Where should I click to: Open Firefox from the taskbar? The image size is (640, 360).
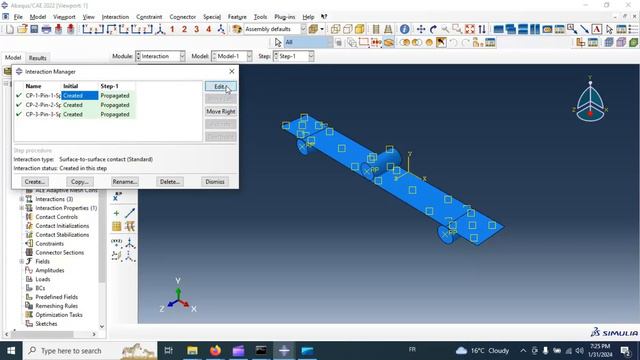(x=215, y=351)
